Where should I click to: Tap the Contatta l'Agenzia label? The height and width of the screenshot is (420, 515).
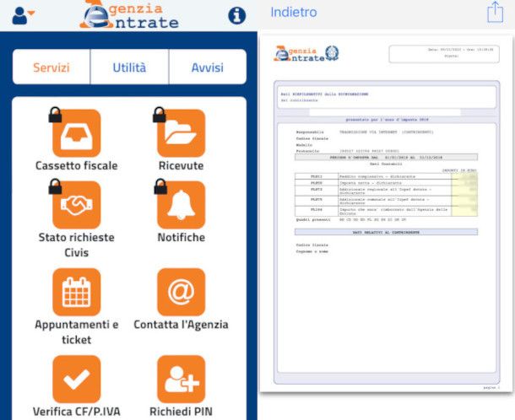[x=181, y=324]
